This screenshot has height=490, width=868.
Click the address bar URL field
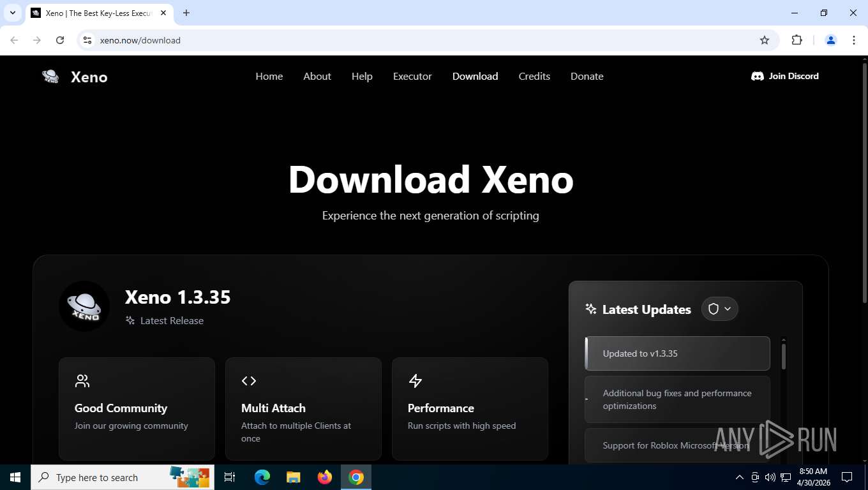click(428, 40)
